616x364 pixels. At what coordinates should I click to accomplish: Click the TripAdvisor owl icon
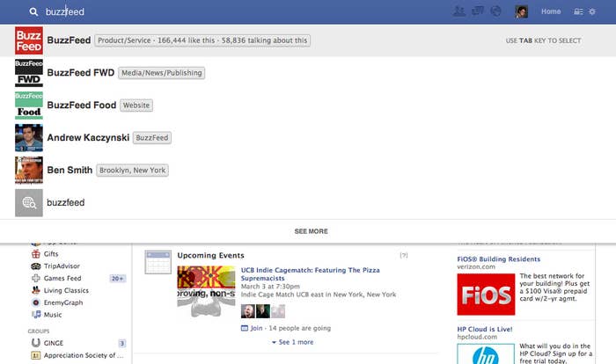[x=36, y=266]
